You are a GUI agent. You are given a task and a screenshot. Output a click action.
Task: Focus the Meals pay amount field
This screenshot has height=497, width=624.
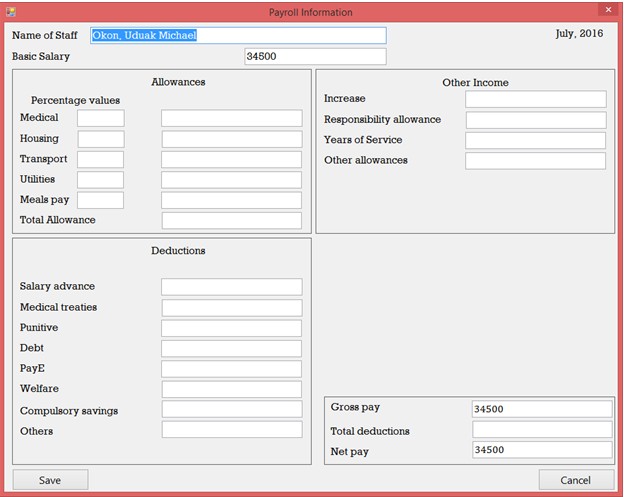tap(231, 200)
